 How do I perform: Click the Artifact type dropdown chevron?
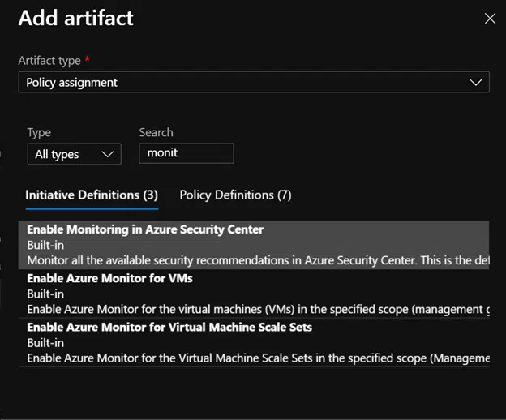coord(476,83)
